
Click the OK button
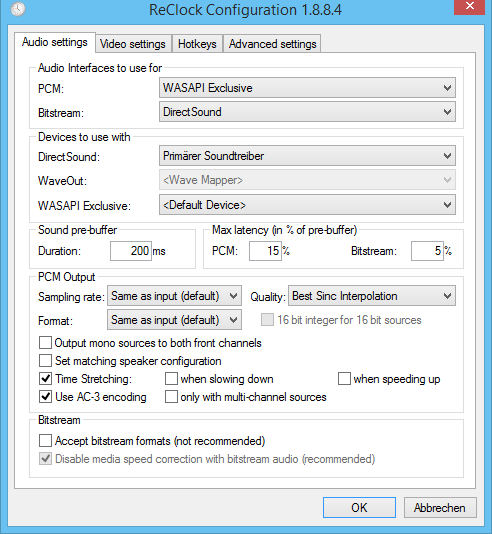[359, 507]
